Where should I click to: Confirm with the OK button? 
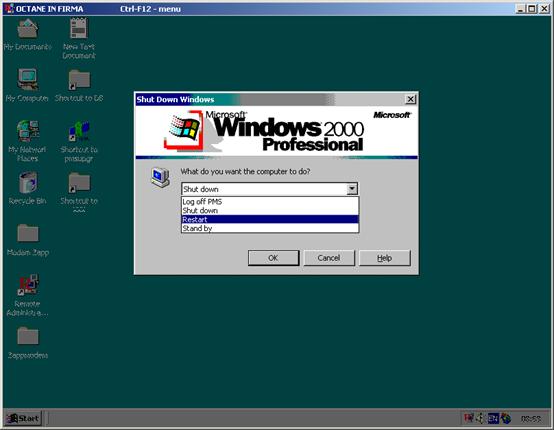click(273, 258)
